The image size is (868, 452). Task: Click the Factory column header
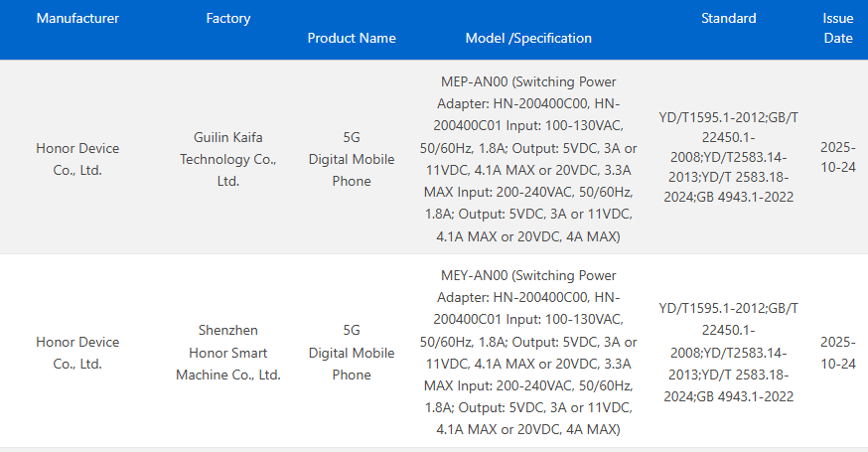(x=227, y=19)
